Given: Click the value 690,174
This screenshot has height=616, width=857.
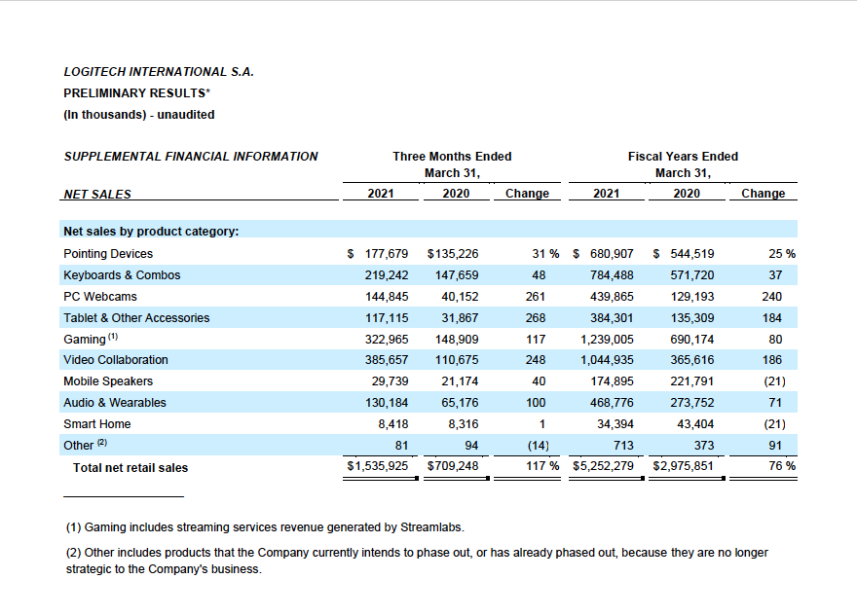Looking at the screenshot, I should 692,339.
